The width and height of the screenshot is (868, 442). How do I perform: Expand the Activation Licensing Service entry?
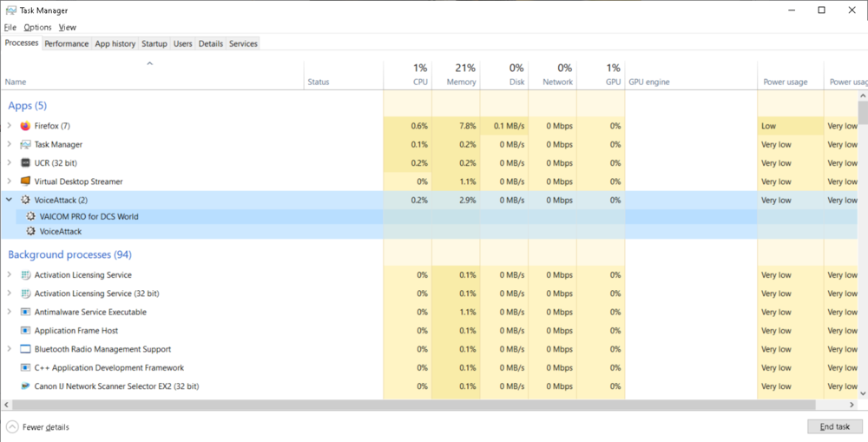pyautogui.click(x=10, y=274)
